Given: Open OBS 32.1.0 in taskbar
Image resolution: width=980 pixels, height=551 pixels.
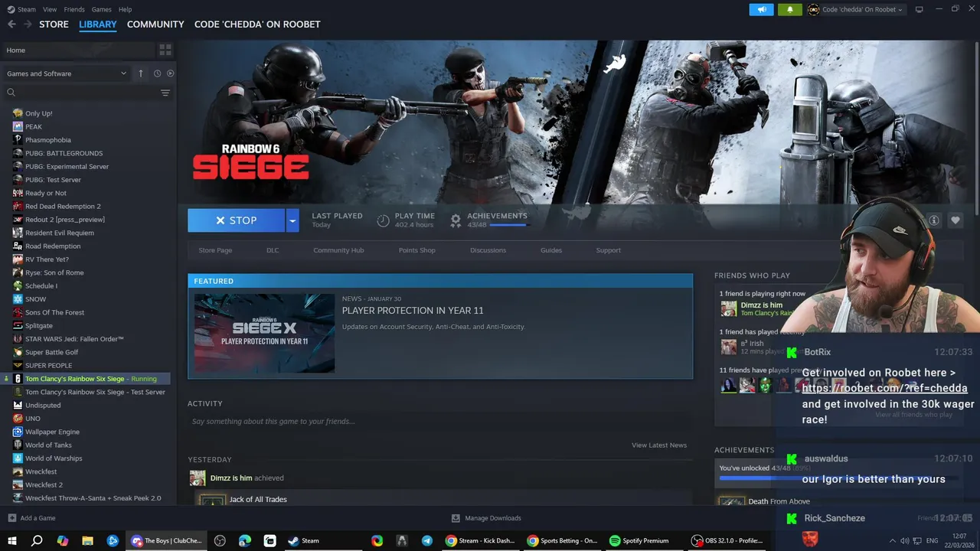Looking at the screenshot, I should point(727,540).
